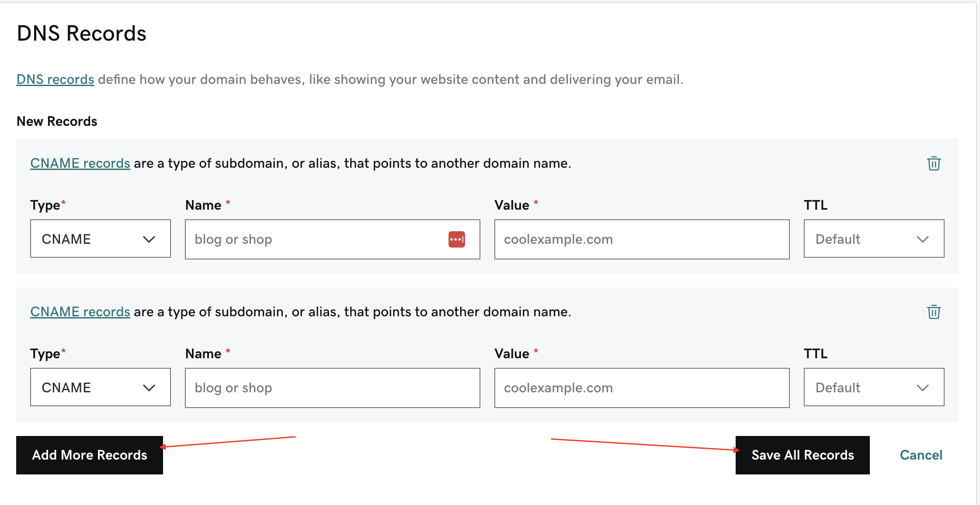Open the CNAME records link in the second record

pyautogui.click(x=80, y=312)
